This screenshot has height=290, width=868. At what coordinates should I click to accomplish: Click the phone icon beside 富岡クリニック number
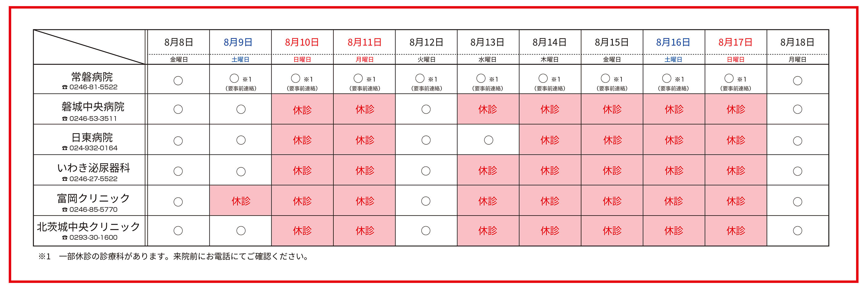[x=65, y=210]
